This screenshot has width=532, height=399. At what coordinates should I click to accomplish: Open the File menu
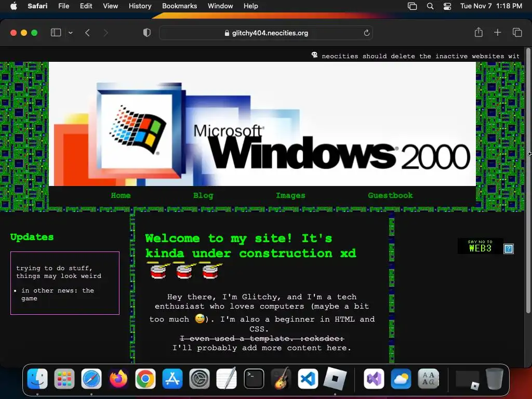coord(63,6)
